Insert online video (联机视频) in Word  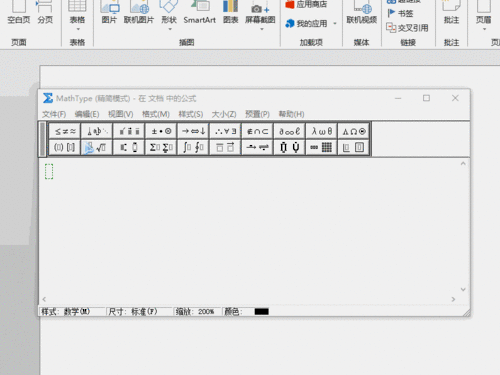(x=362, y=13)
